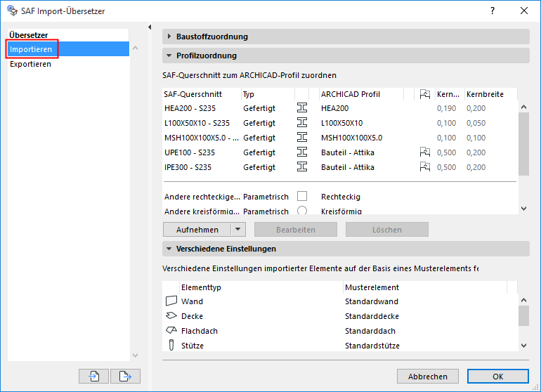Click the Stütze column icon

click(x=171, y=346)
